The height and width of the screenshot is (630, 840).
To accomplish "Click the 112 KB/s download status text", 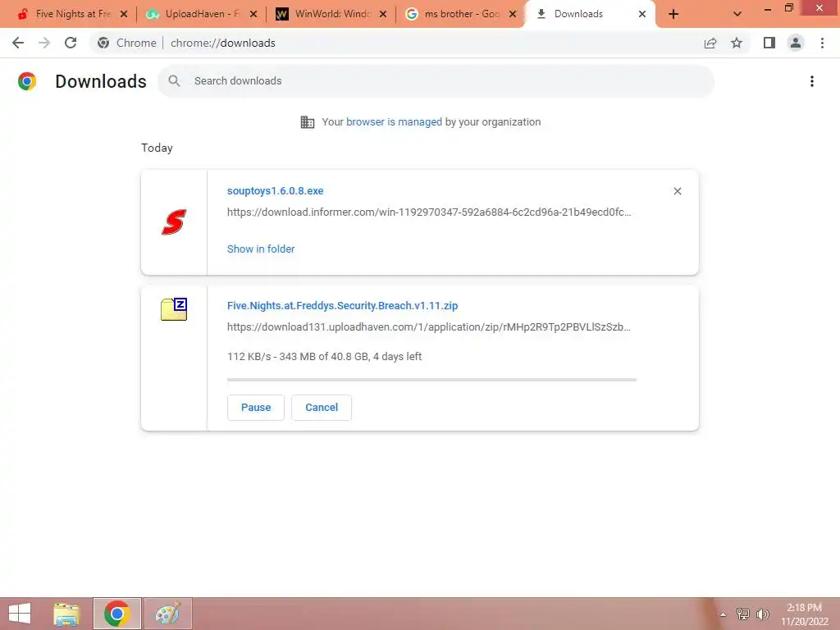I will point(324,357).
